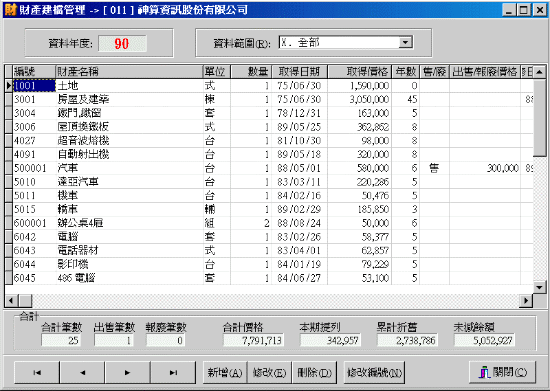Click the 年數 column header
The height and width of the screenshot is (391, 550).
[405, 72]
